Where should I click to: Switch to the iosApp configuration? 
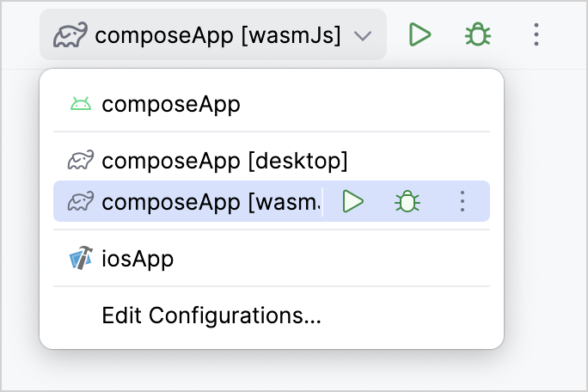[138, 258]
